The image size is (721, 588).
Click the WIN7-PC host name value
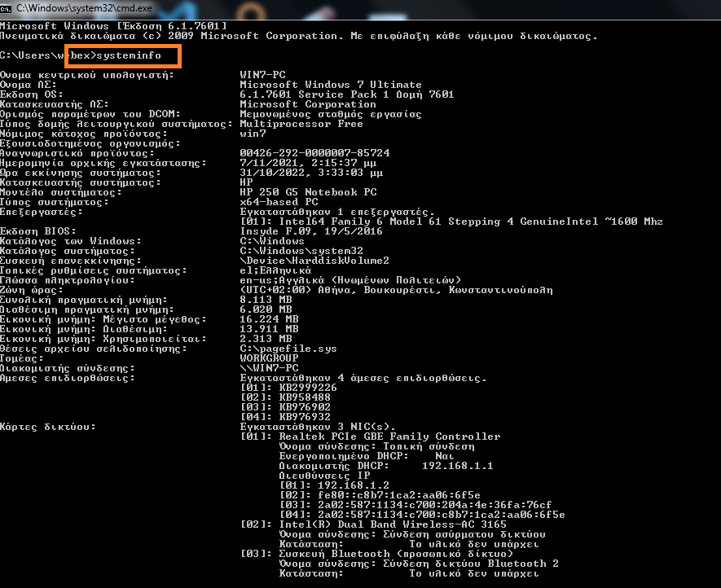coord(259,75)
